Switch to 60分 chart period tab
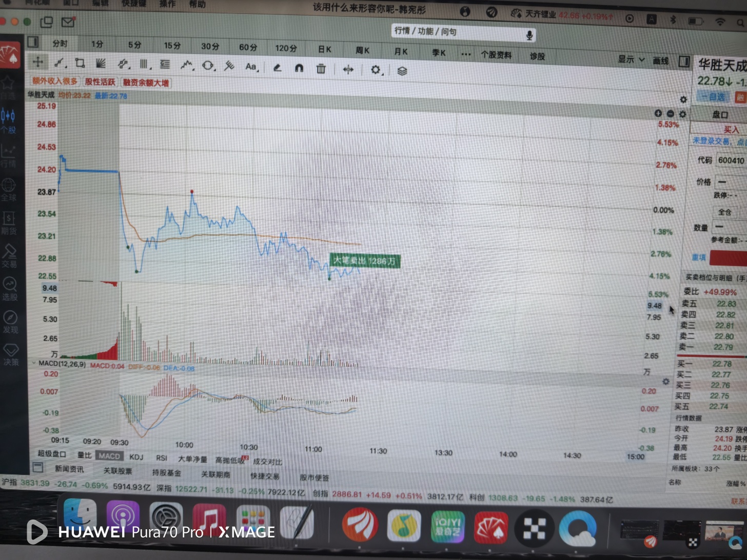Image resolution: width=747 pixels, height=560 pixels. point(248,47)
